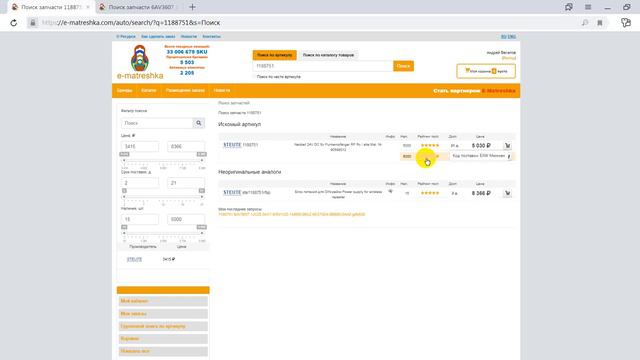
Task: Select the 'Поиск по каталогу товаров' tab
Action: tap(328, 55)
